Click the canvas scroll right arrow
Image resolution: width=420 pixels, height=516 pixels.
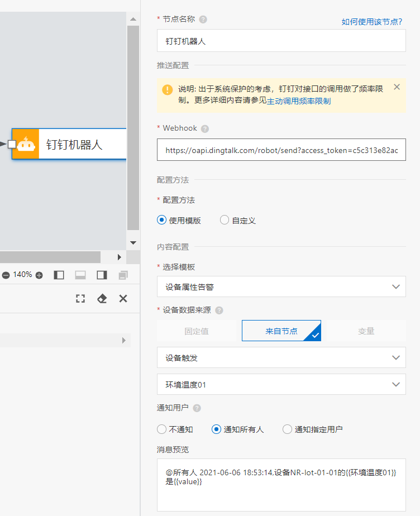point(120,257)
